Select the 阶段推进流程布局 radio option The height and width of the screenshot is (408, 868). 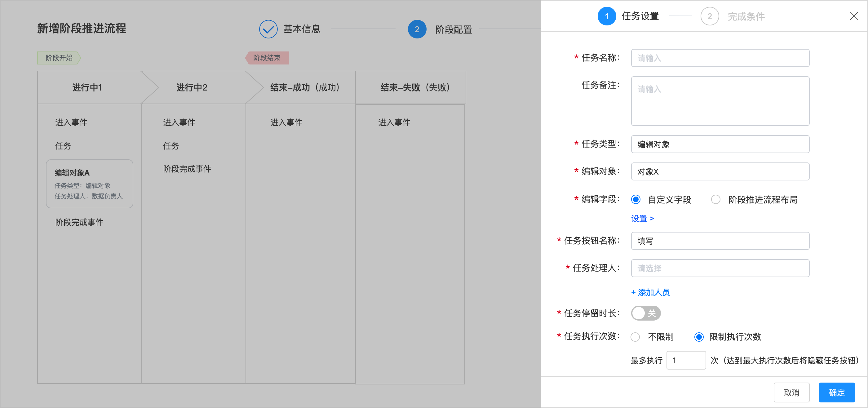(716, 199)
